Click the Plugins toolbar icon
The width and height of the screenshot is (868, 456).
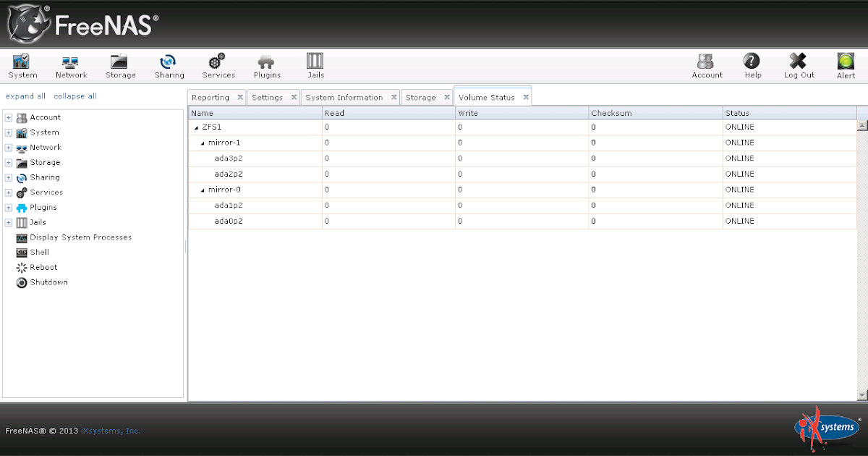(x=266, y=65)
